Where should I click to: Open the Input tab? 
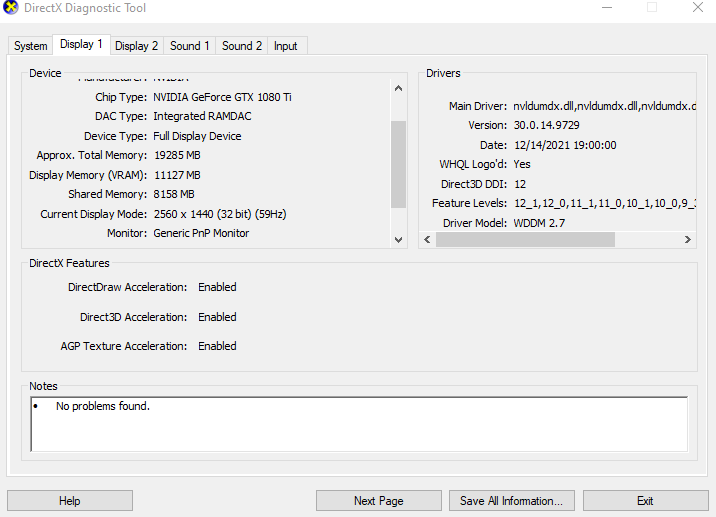pos(286,46)
